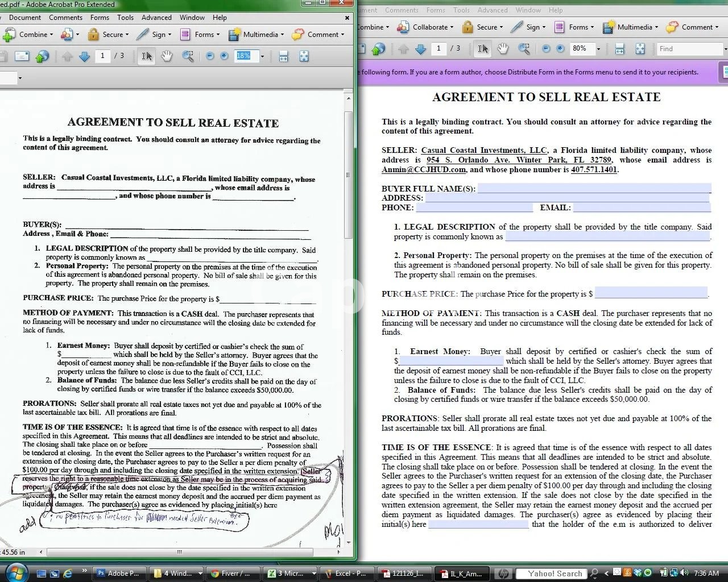Activate Marquee Zoom tool in right window

[x=524, y=49]
